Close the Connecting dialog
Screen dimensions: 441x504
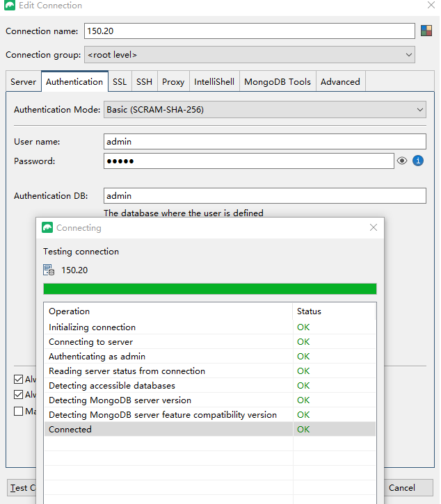click(374, 227)
